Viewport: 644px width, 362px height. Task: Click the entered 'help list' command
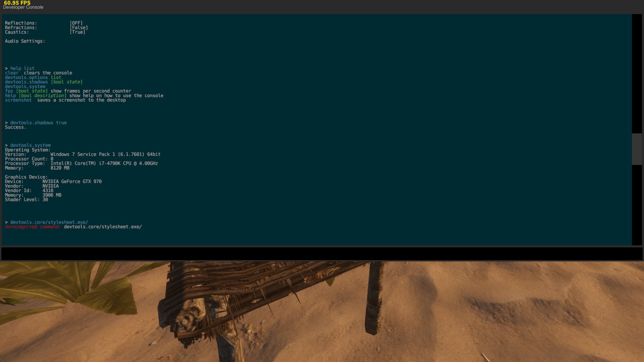pos(22,68)
